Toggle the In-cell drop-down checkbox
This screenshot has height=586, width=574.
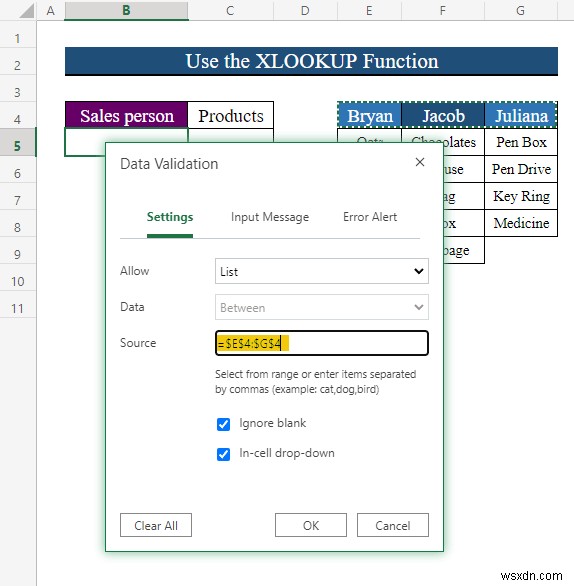pos(223,454)
